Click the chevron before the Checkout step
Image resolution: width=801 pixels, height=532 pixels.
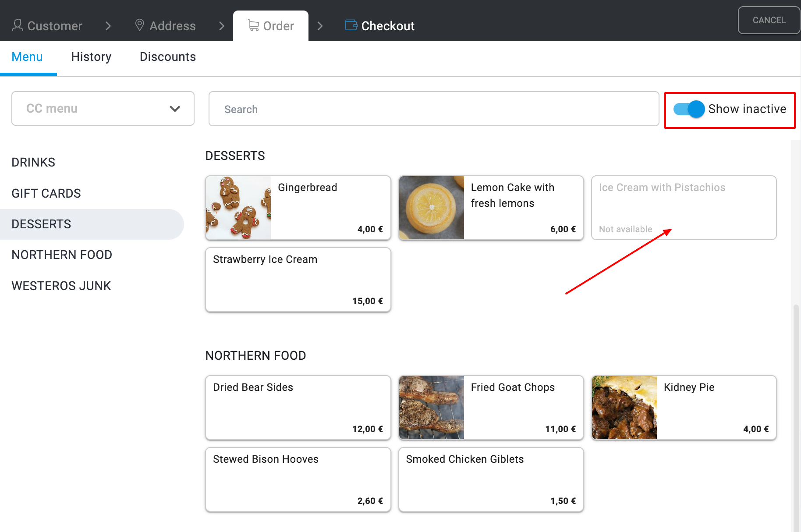[320, 26]
